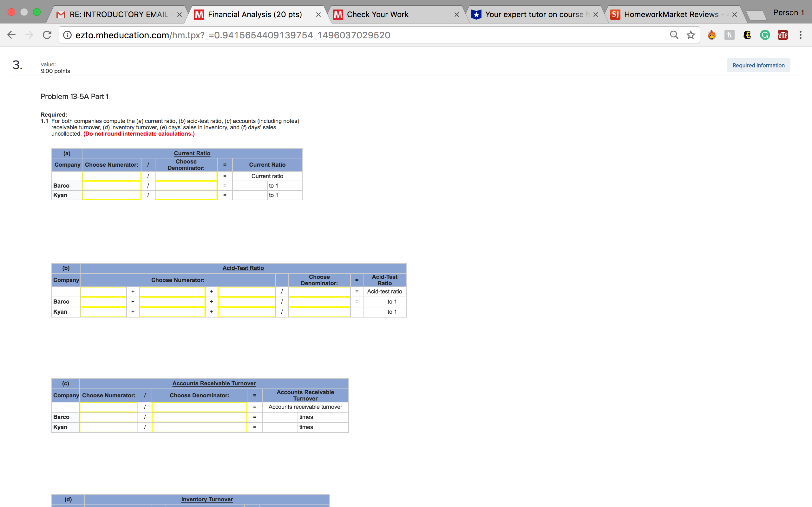Click the zoom magnifier in the address bar
Screen dimensions: 812x507
(x=674, y=35)
